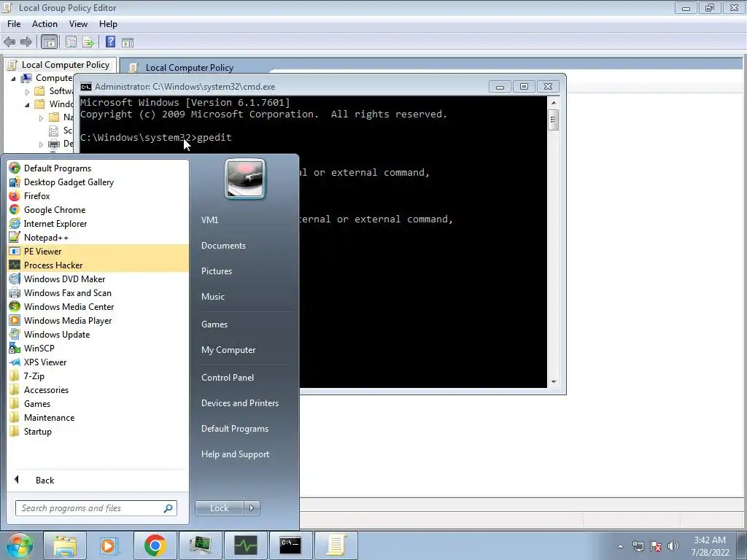Click Windows Media Player icon on taskbar
This screenshot has height=560, width=747.
pyautogui.click(x=109, y=545)
